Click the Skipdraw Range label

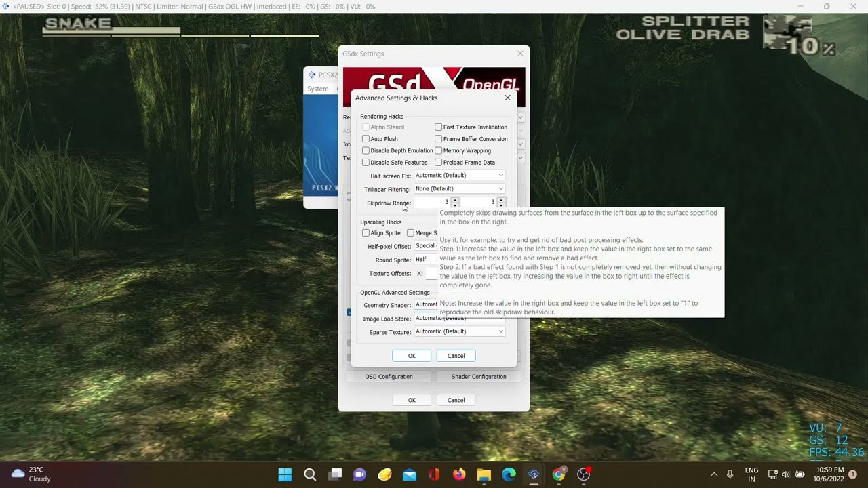point(389,203)
